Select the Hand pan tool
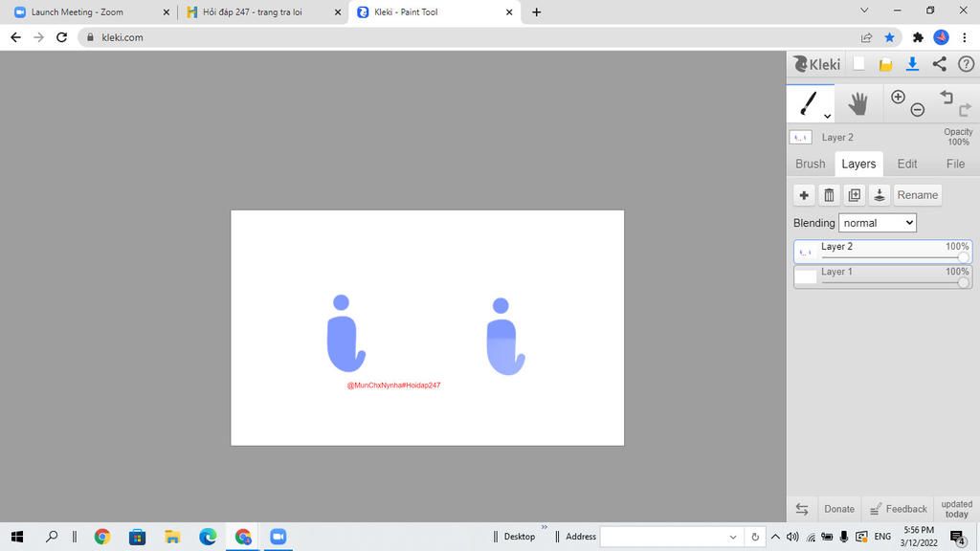The height and width of the screenshot is (551, 980). [x=858, y=103]
